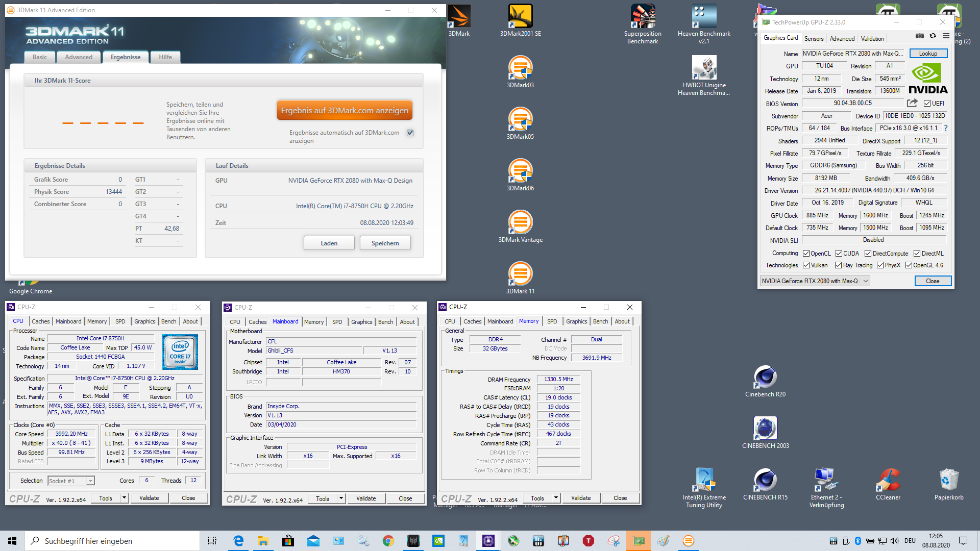Open SPD tab in CPU-Z Memory window

point(552,321)
